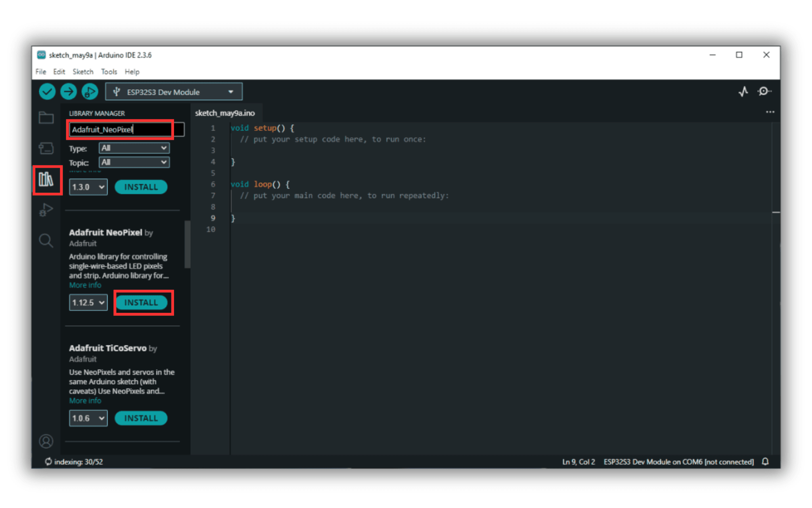
Task: Click the library list scrollbar thumb
Action: [187, 244]
